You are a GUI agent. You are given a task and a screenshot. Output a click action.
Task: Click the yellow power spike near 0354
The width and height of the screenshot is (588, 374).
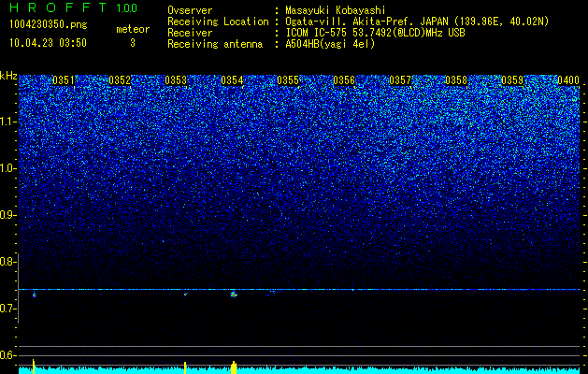234,367
